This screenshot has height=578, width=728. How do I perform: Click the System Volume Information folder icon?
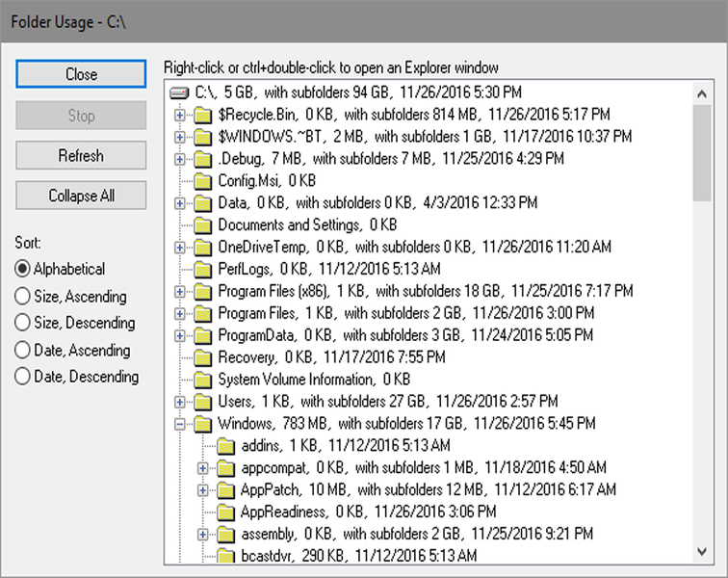(x=202, y=381)
